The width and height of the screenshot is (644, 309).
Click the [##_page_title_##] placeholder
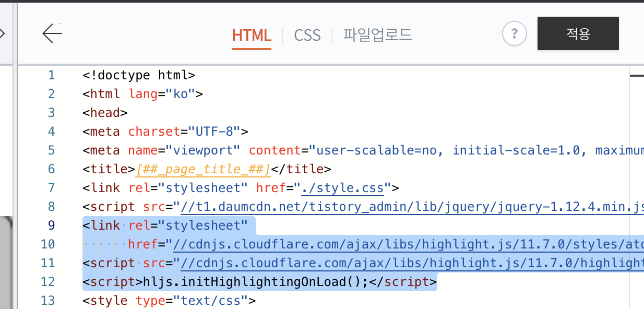(x=202, y=169)
